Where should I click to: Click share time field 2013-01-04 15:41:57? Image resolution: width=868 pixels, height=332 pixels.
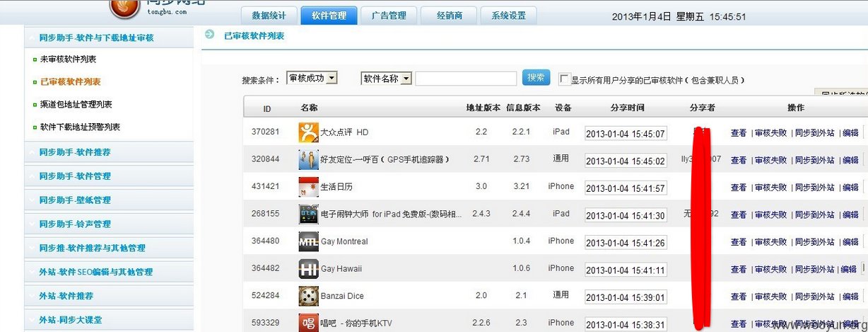point(626,188)
